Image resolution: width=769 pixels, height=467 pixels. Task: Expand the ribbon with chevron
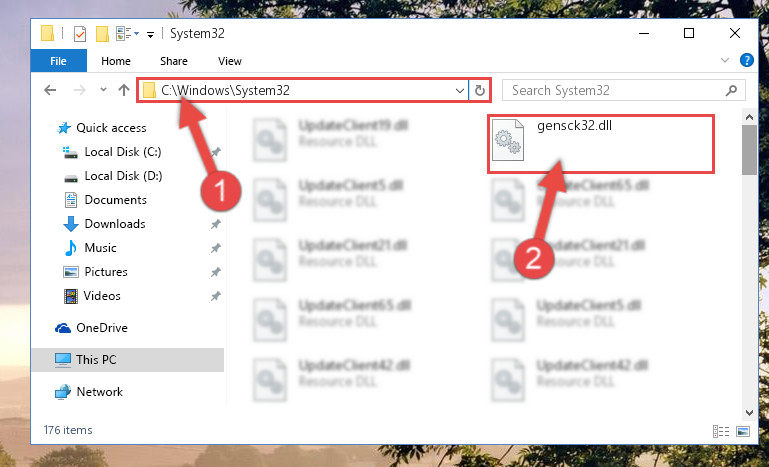724,60
